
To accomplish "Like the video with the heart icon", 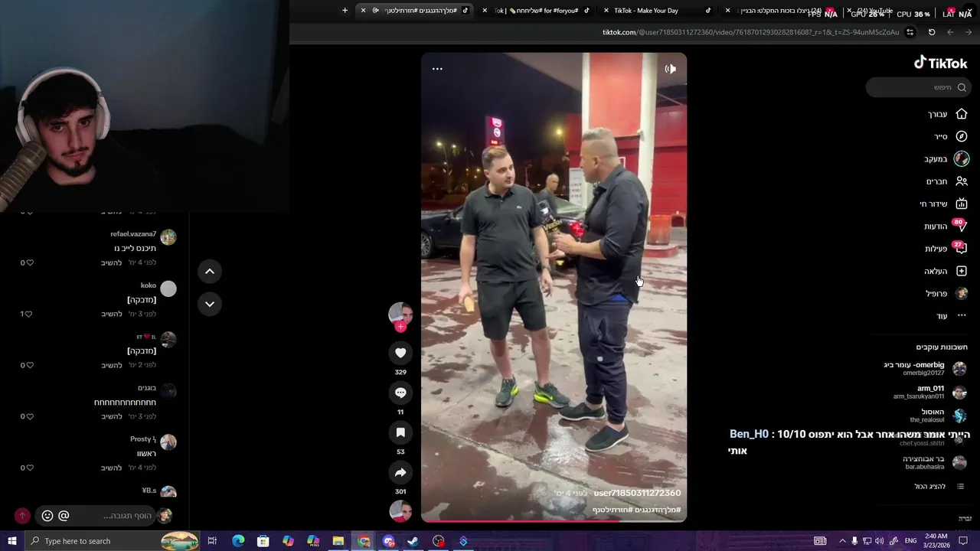I will [x=400, y=353].
